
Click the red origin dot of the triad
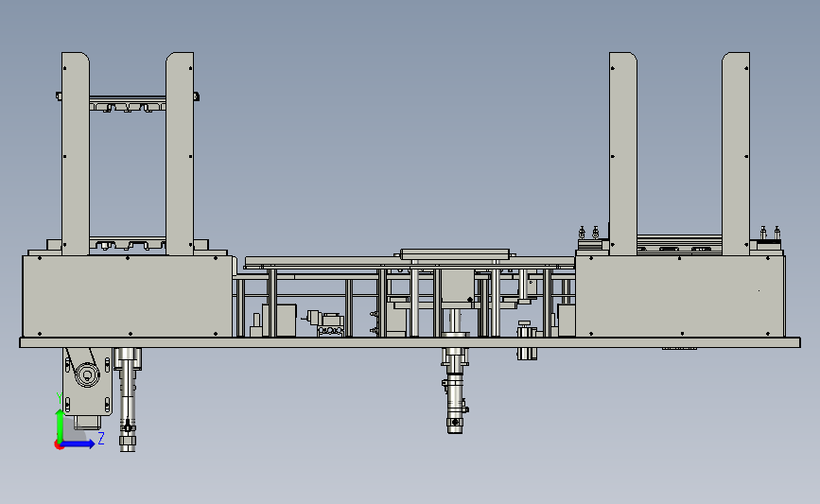(x=59, y=445)
